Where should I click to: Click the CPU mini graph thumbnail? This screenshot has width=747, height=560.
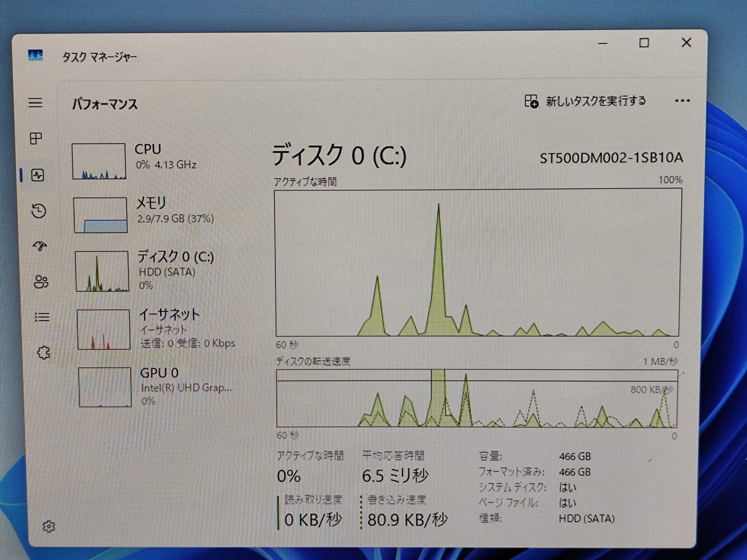(x=99, y=161)
